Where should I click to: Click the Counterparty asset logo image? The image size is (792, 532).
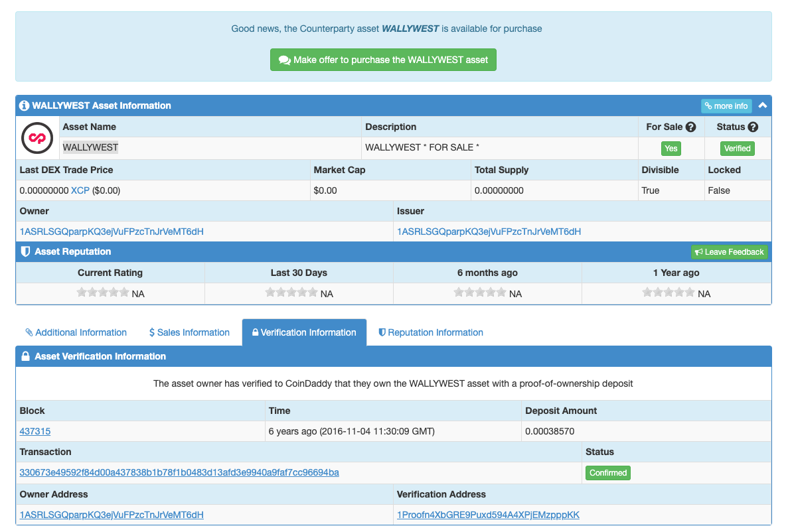tap(37, 138)
